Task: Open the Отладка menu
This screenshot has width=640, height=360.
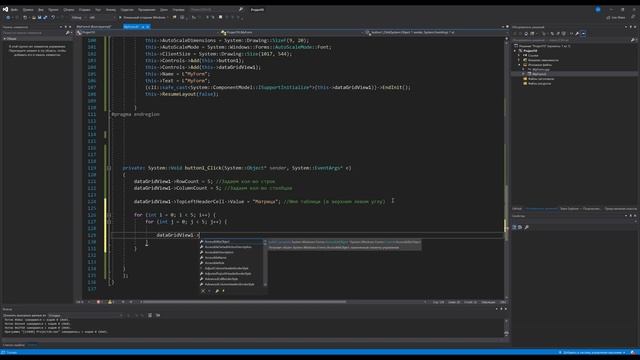Action: 84,9
